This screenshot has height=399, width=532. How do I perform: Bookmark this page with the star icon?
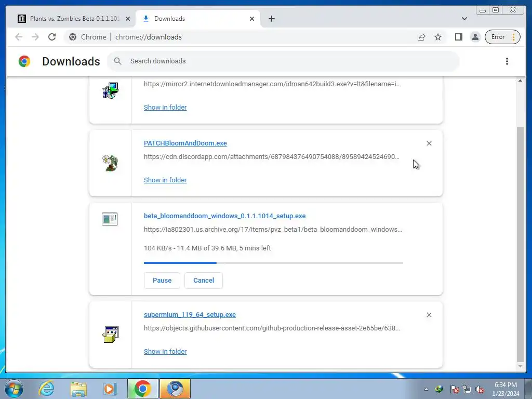438,37
